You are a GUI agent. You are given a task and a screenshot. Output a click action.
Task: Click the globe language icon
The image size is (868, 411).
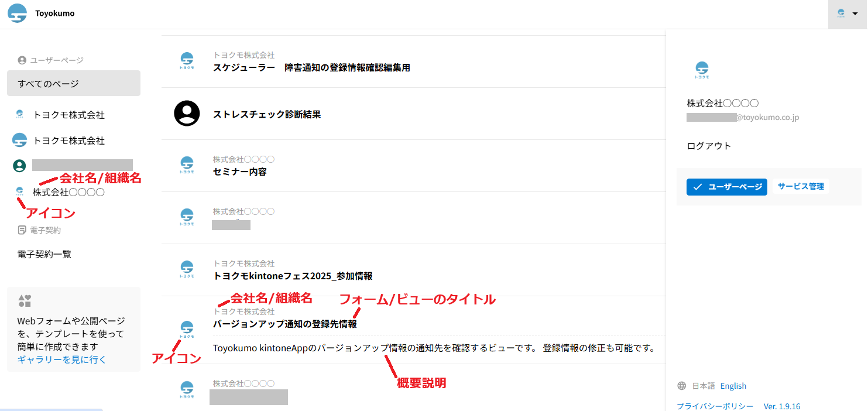tap(681, 386)
